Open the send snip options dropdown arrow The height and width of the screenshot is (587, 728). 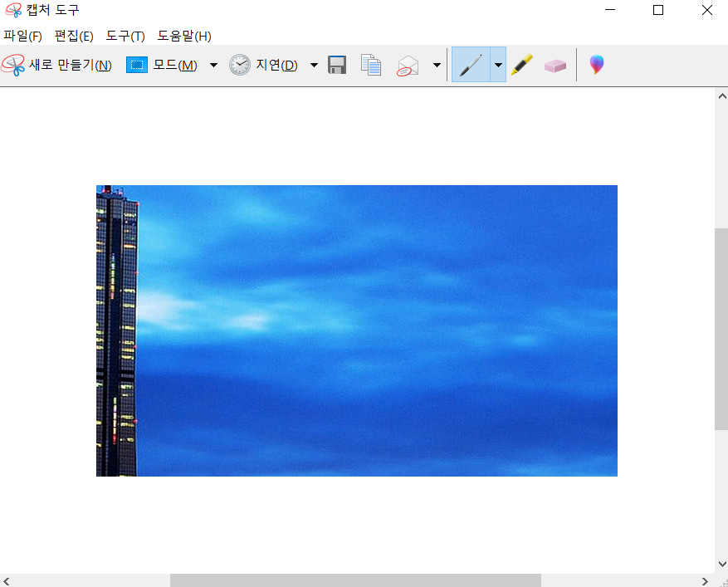click(x=437, y=65)
